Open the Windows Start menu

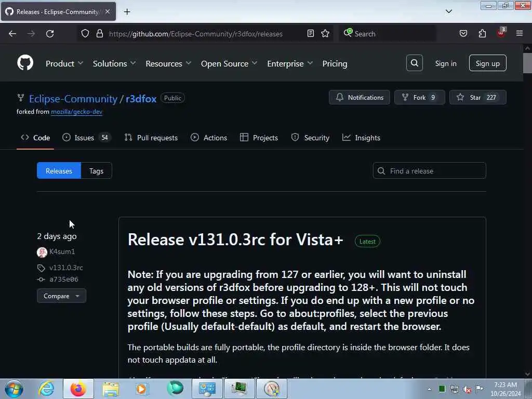[14, 389]
